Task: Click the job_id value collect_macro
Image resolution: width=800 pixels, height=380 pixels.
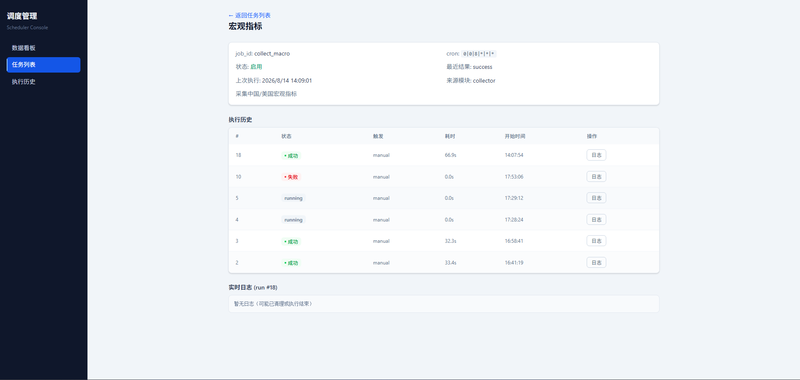Action: pyautogui.click(x=272, y=54)
